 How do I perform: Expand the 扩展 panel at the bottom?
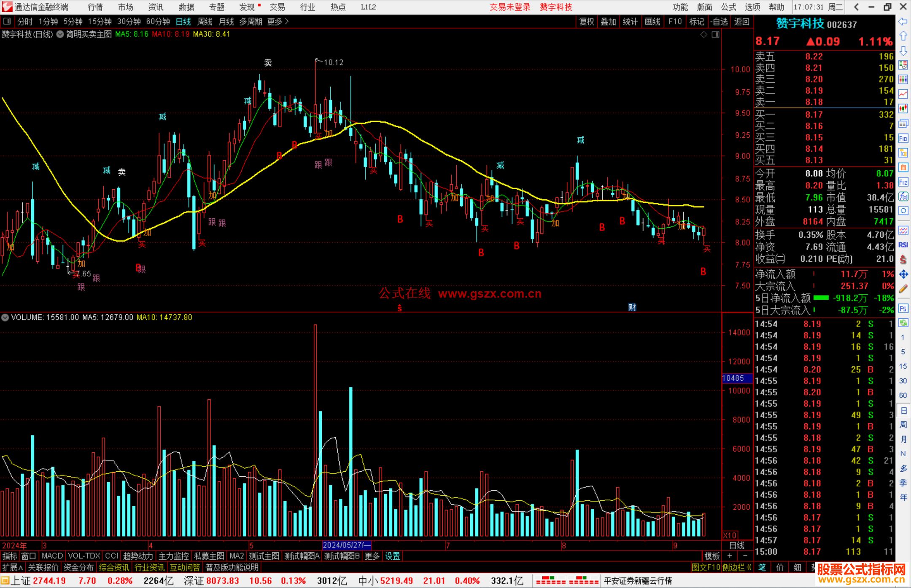point(13,567)
